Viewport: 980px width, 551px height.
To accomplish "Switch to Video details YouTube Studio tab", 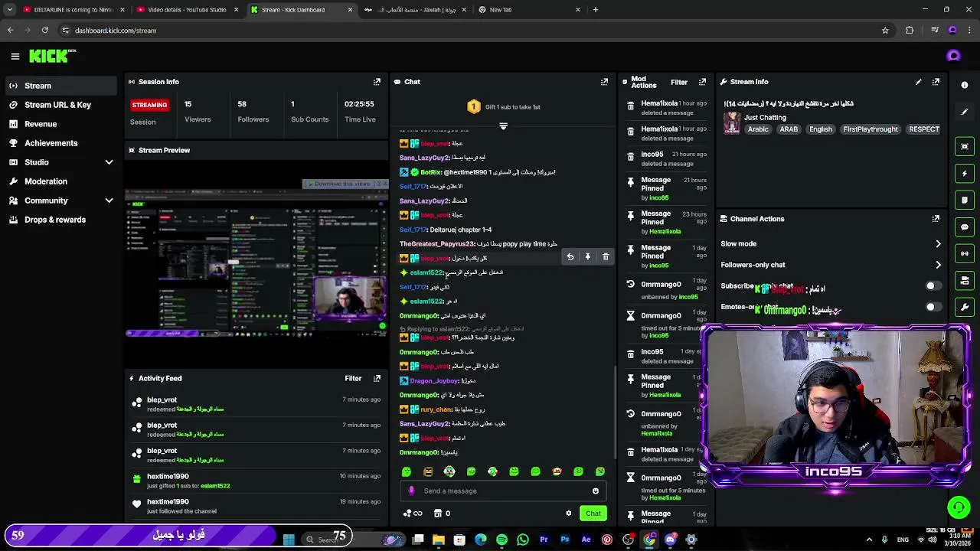I will tap(187, 10).
